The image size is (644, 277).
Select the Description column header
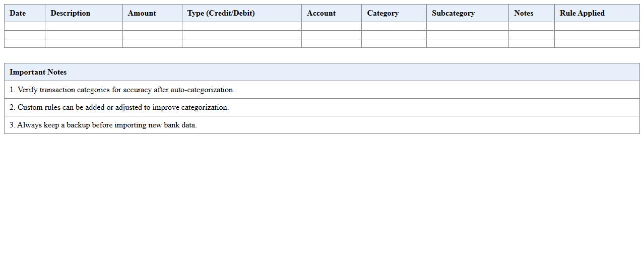(84, 13)
